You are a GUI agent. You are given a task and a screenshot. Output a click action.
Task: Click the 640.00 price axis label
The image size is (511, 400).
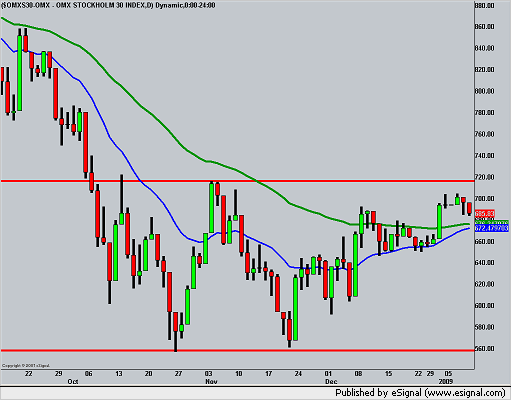coord(485,263)
